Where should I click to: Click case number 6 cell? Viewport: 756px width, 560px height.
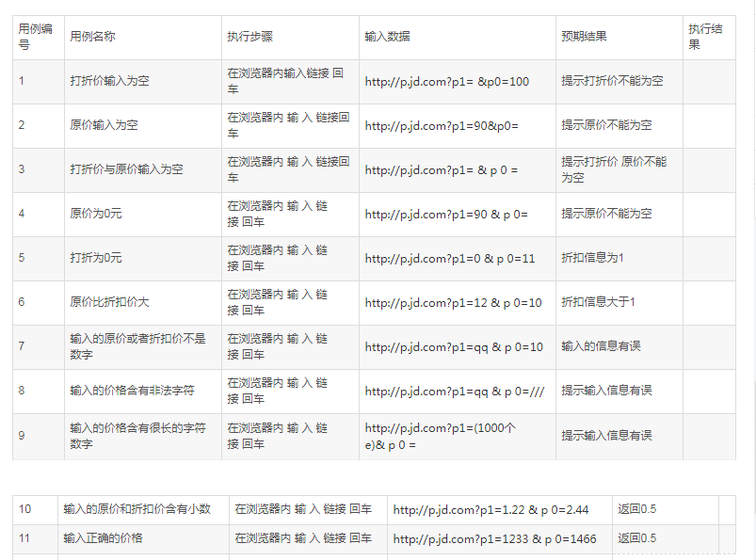click(38, 303)
